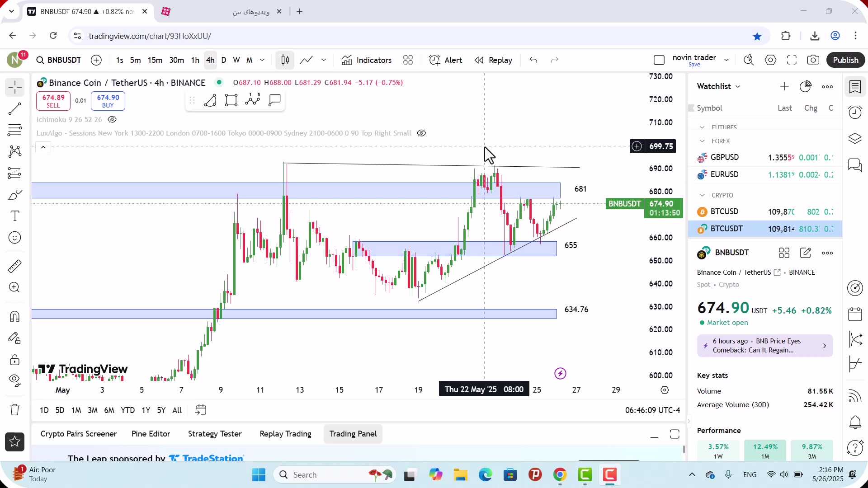Open BNBUSDT symbol search
This screenshot has width=868, height=488.
coord(59,60)
